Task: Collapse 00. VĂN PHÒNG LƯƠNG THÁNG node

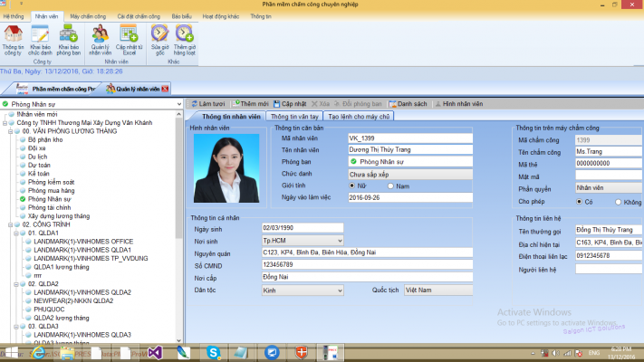Action: pos(10,131)
